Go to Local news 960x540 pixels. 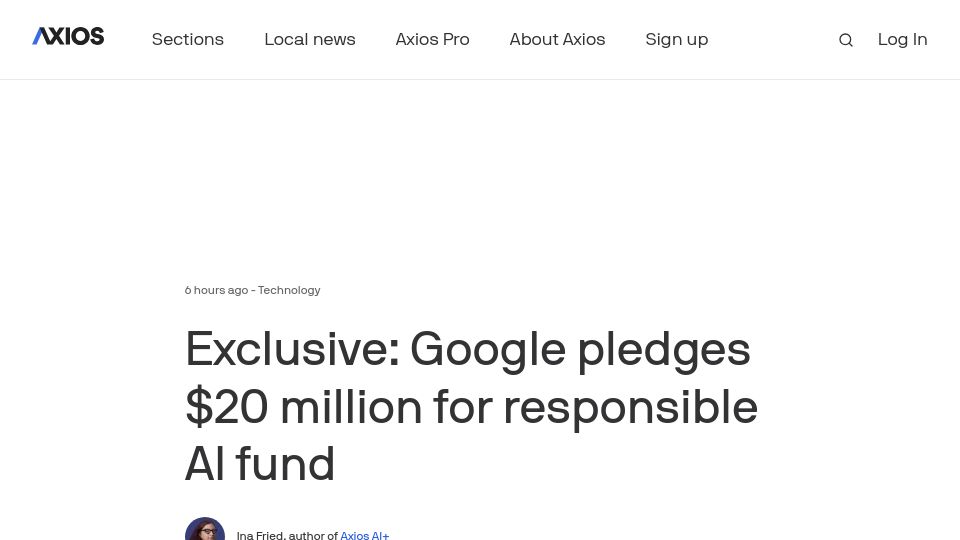[310, 40]
